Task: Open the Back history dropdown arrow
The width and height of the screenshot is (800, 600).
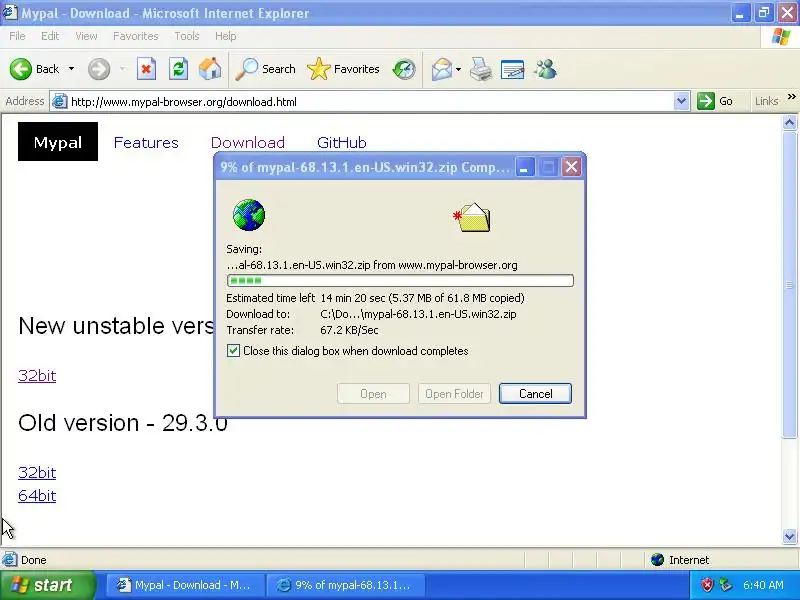Action: coord(71,69)
